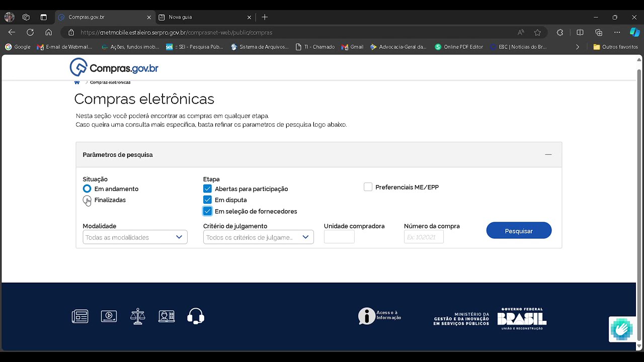Select the Em andamento radio button
The height and width of the screenshot is (362, 644).
[x=87, y=189]
